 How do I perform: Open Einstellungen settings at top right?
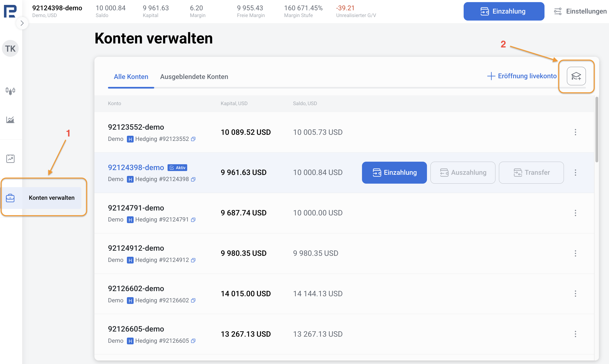tap(580, 11)
